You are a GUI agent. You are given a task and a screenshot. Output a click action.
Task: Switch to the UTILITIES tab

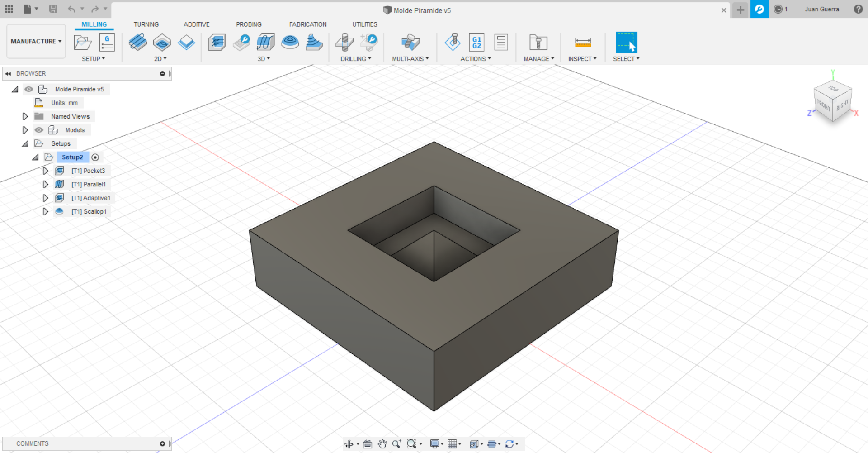click(x=365, y=24)
